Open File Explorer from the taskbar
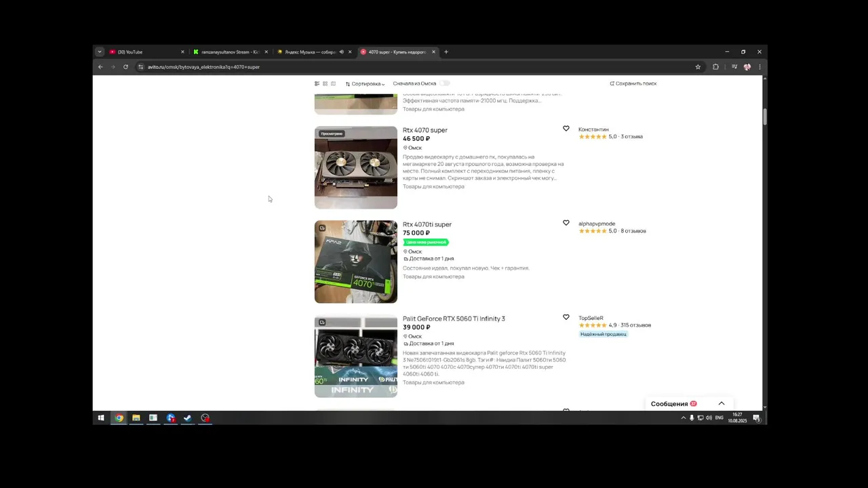The width and height of the screenshot is (868, 488). 136,418
